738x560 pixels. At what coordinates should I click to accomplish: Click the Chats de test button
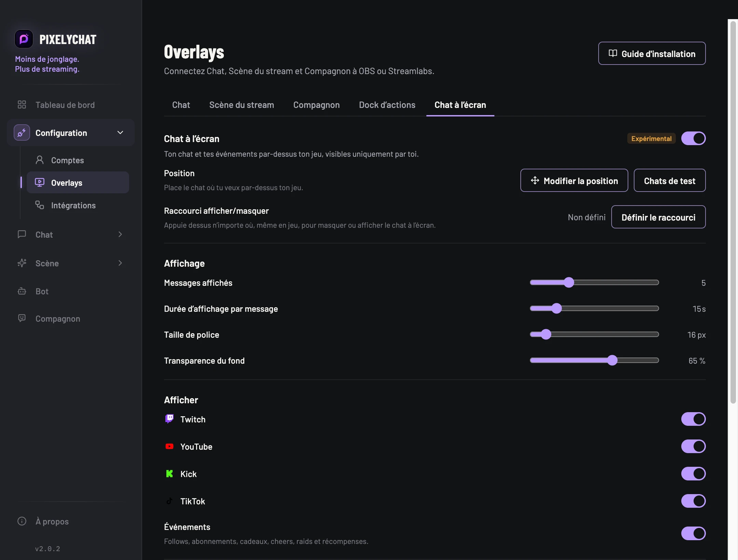670,180
